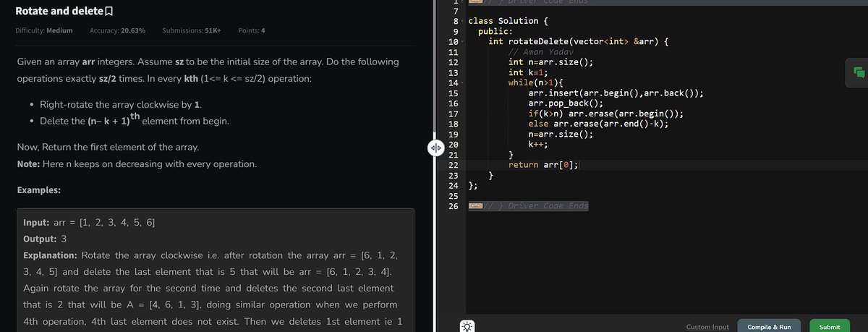Image resolution: width=868 pixels, height=332 pixels.
Task: Click the Note: Here n keeps decreasing text
Action: coord(136,164)
